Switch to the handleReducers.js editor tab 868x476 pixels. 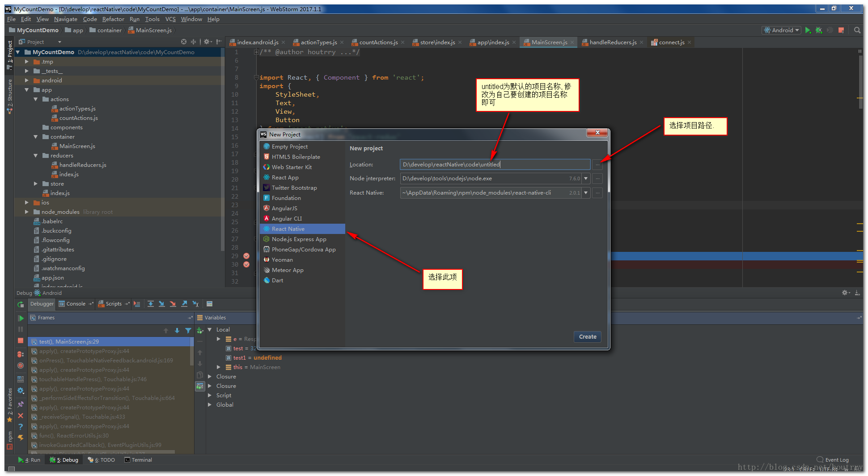click(613, 42)
